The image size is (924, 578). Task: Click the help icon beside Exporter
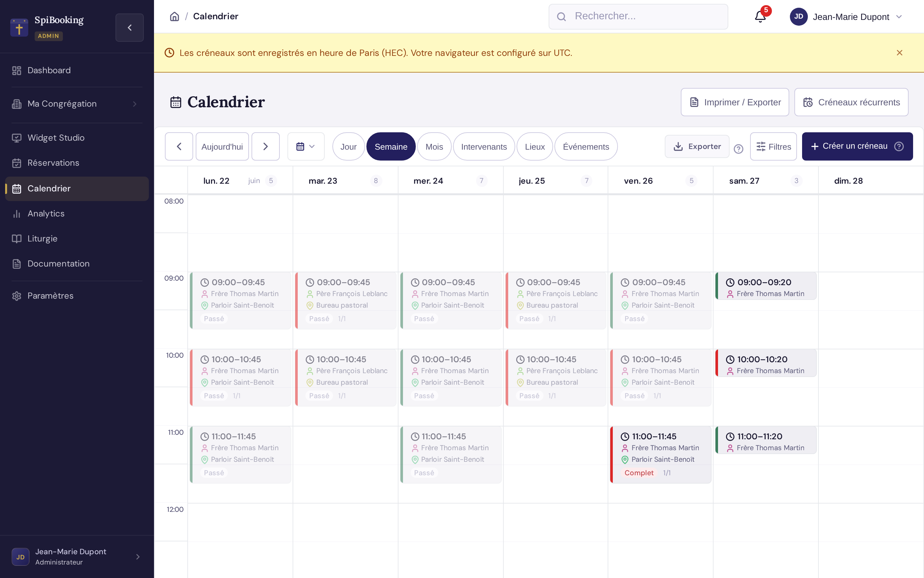739,149
